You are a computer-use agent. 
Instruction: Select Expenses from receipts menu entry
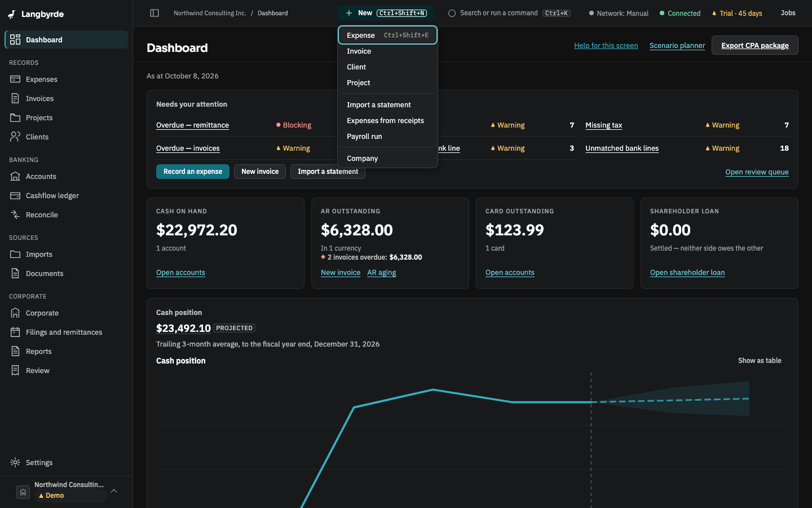click(x=387, y=120)
